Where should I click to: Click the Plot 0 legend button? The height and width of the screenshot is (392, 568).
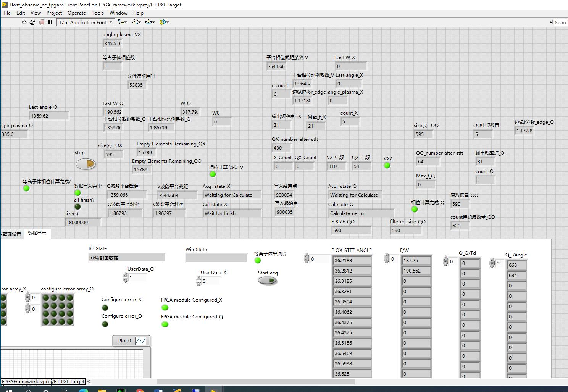coord(131,341)
